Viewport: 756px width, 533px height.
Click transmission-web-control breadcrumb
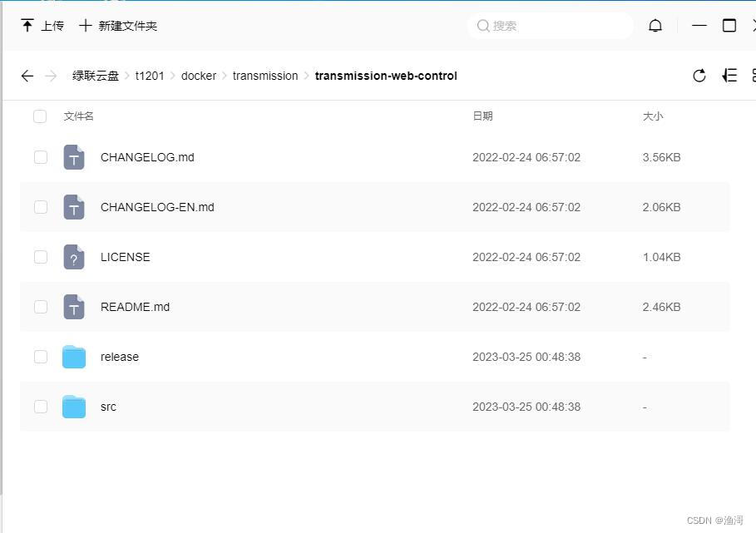[x=386, y=76]
